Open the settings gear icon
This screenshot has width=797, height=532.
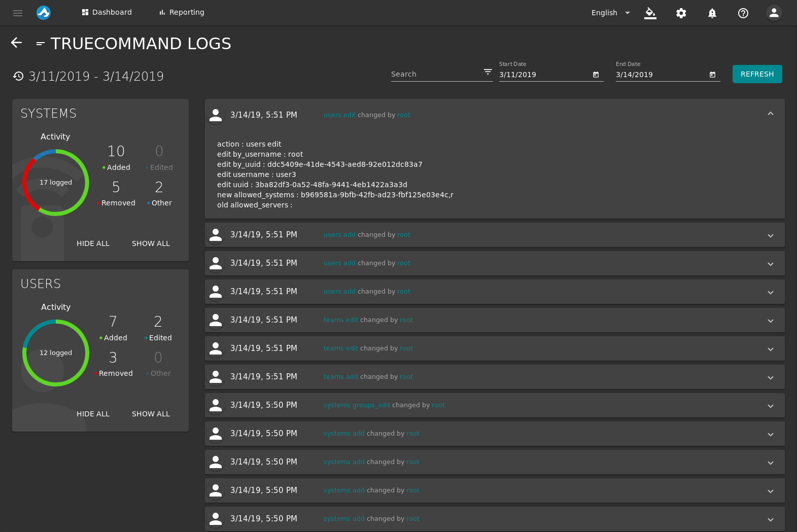point(681,13)
